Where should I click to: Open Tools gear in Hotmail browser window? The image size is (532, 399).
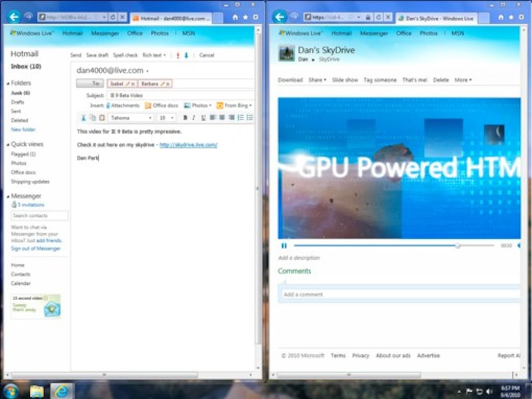point(255,17)
